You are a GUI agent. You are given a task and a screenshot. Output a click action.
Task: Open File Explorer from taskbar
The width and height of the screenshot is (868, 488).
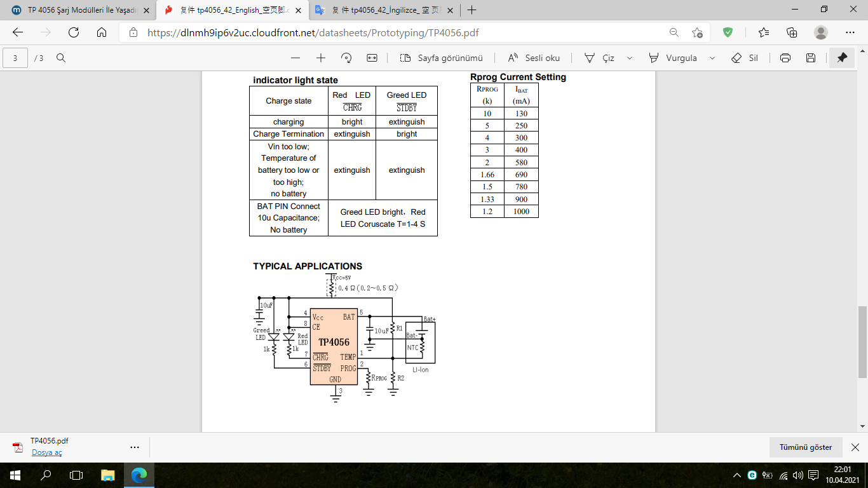(x=108, y=475)
